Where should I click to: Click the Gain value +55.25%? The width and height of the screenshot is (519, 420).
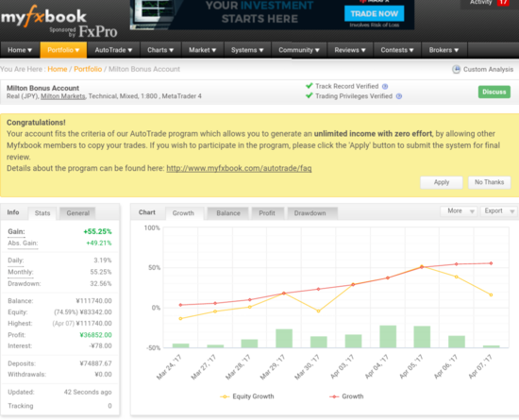(x=97, y=231)
